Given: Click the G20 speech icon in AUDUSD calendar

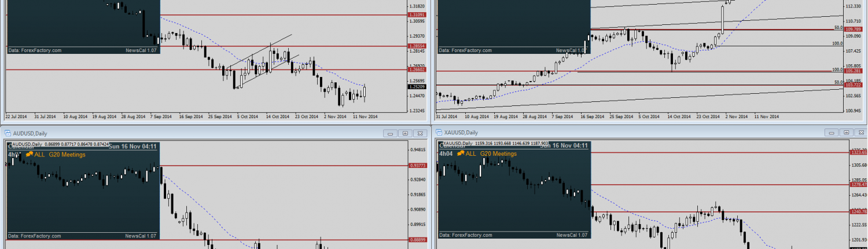Looking at the screenshot, I should click(30, 154).
